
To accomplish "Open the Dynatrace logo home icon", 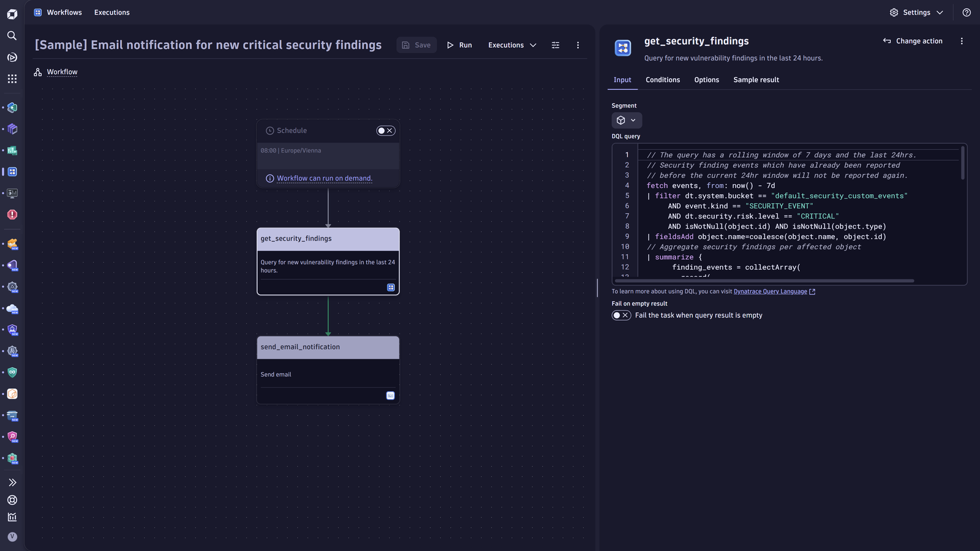I will click(12, 13).
